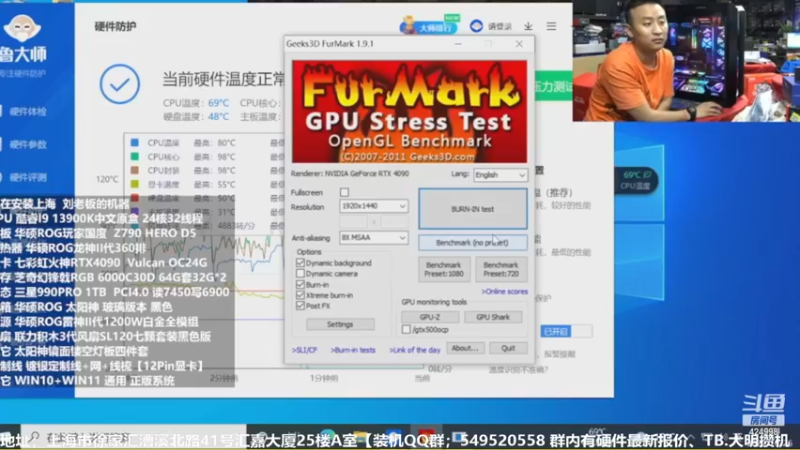Viewport: 800px width, 450px height.
Task: Click the FurMark banner image
Action: (x=409, y=112)
